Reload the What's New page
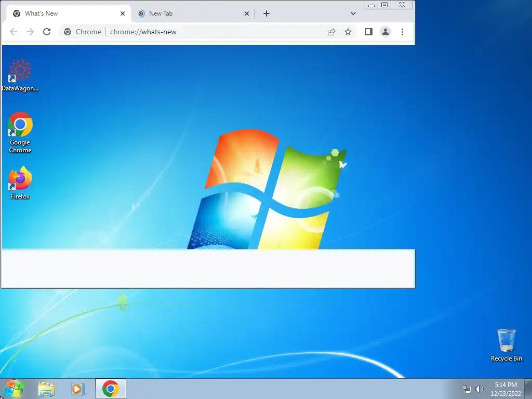The image size is (532, 399). point(47,32)
